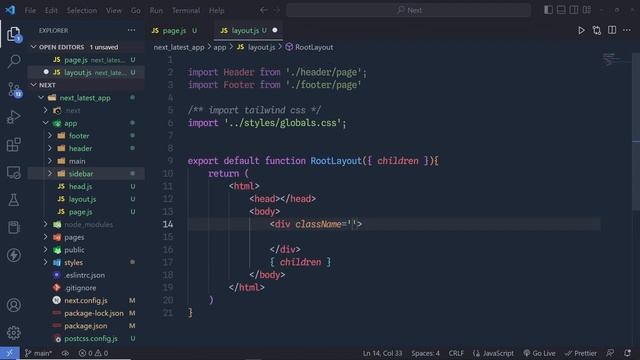Click Prettier in status bar
The image size is (640, 360).
(581, 353)
